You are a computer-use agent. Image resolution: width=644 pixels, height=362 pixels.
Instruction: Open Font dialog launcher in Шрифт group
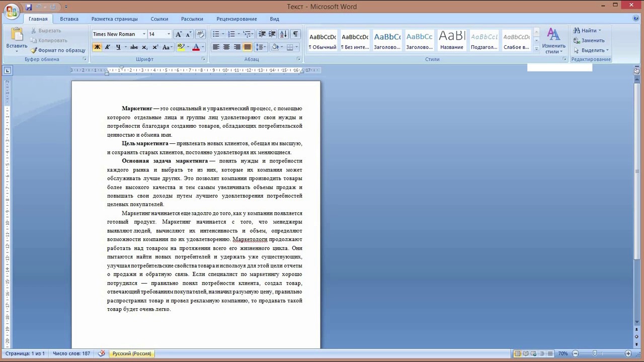click(203, 59)
